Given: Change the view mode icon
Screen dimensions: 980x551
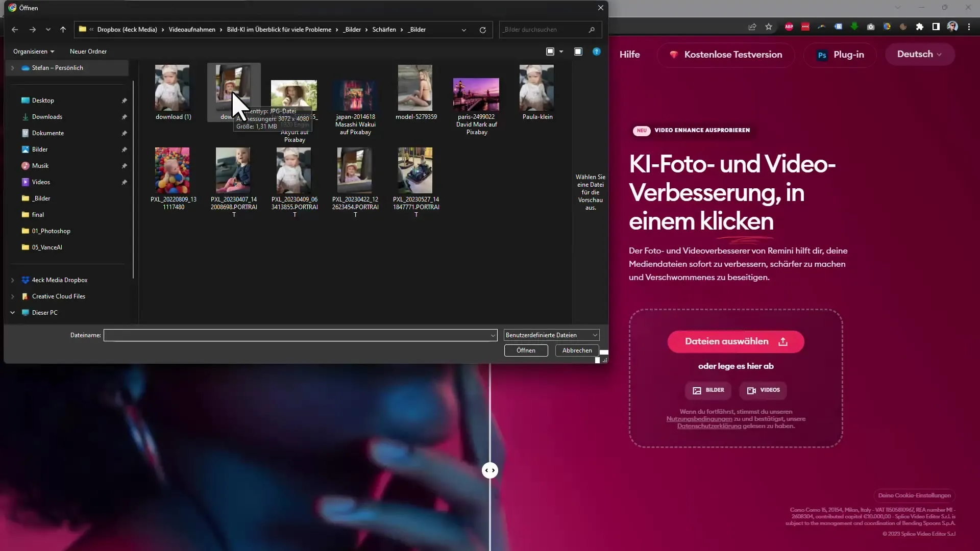Looking at the screenshot, I should (x=550, y=52).
